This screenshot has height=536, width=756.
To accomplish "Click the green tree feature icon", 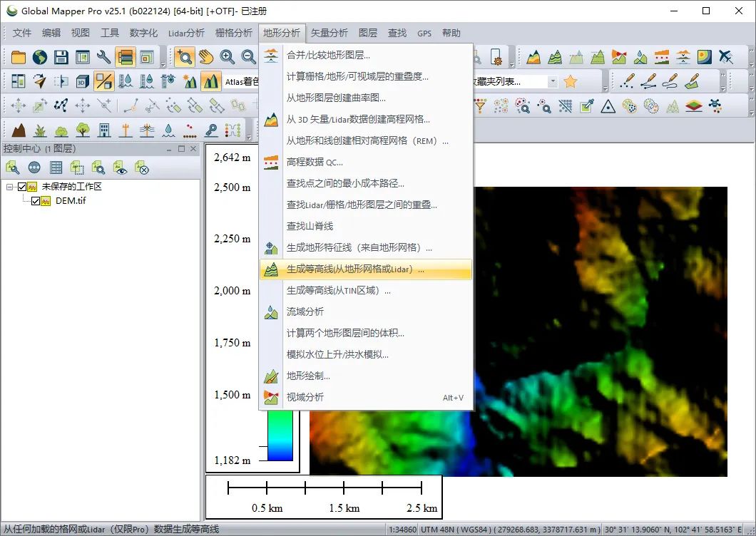I will (x=83, y=130).
